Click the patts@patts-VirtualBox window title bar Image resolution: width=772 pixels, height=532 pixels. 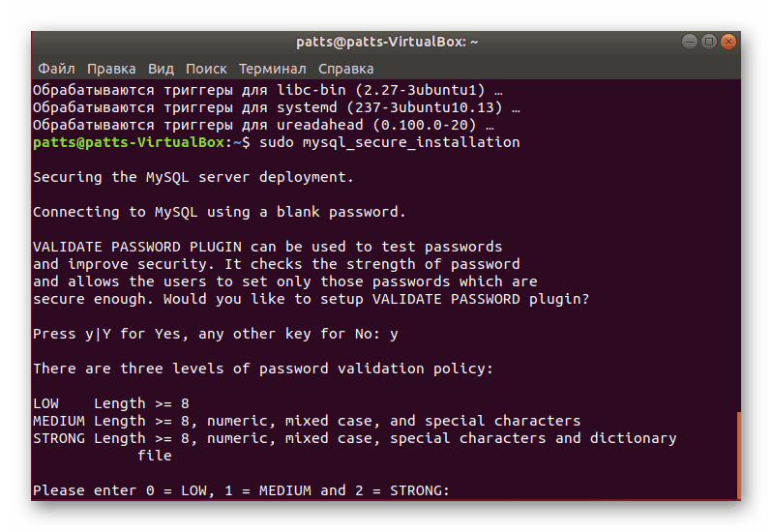click(387, 42)
